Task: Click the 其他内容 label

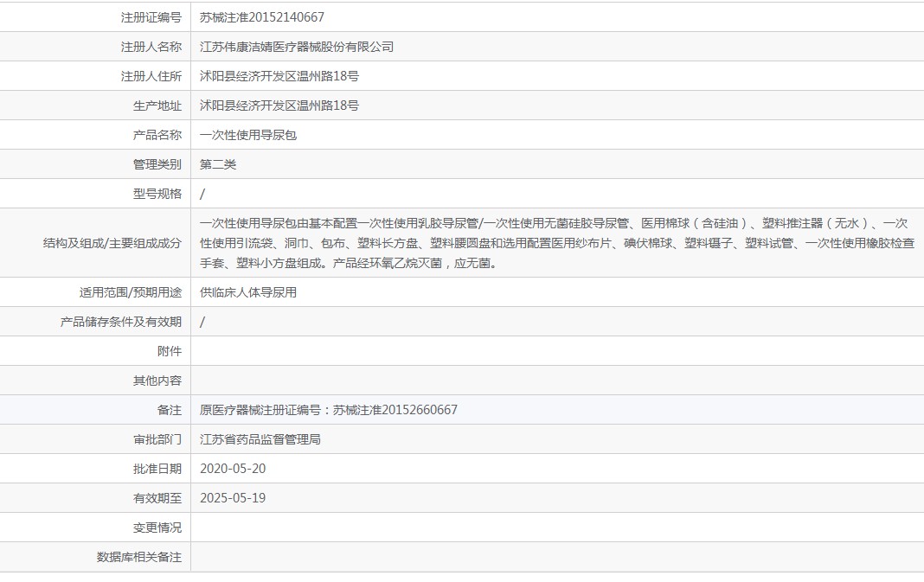Action: click(157, 381)
